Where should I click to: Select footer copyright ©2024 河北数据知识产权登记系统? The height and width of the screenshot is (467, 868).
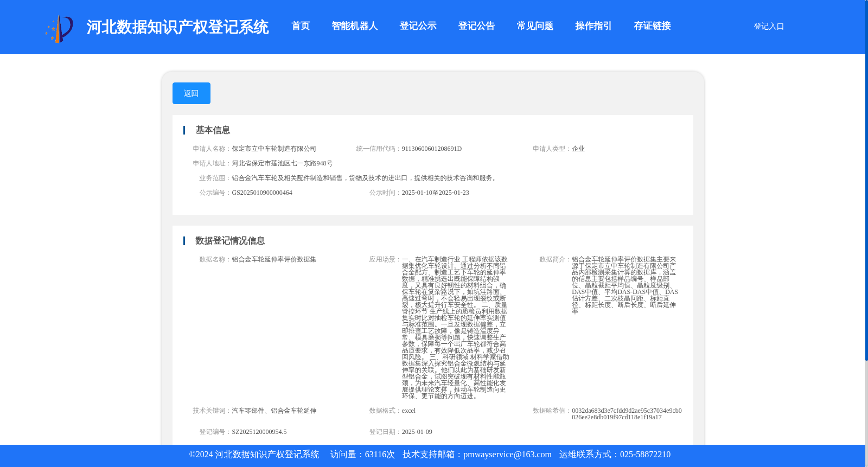[x=254, y=455]
